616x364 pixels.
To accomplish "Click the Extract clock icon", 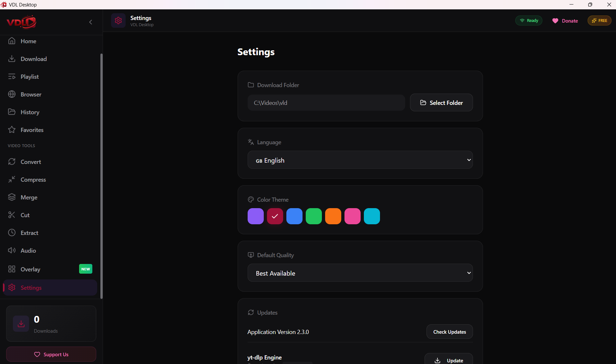I will (12, 233).
